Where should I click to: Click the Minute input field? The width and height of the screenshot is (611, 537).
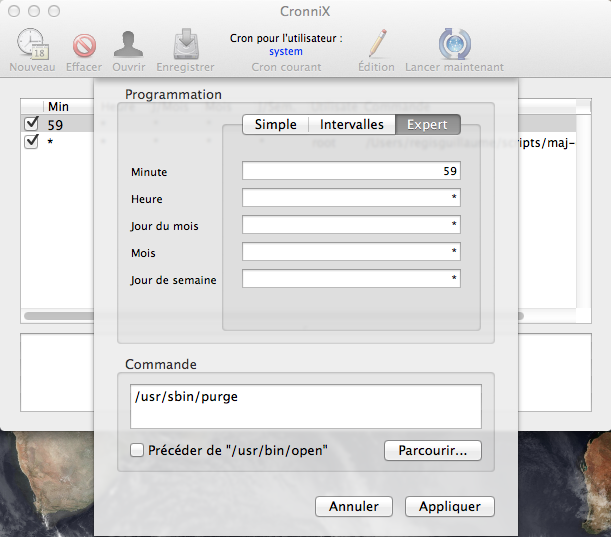[x=351, y=171]
